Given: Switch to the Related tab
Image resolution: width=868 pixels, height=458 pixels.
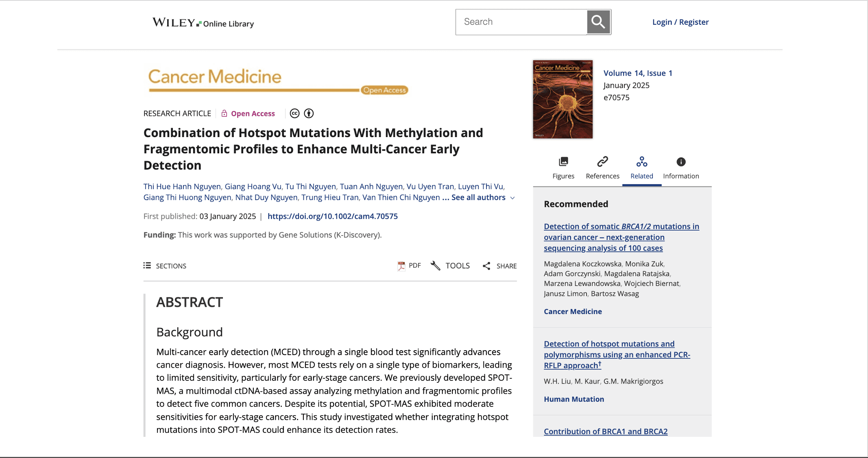Looking at the screenshot, I should coord(641,176).
